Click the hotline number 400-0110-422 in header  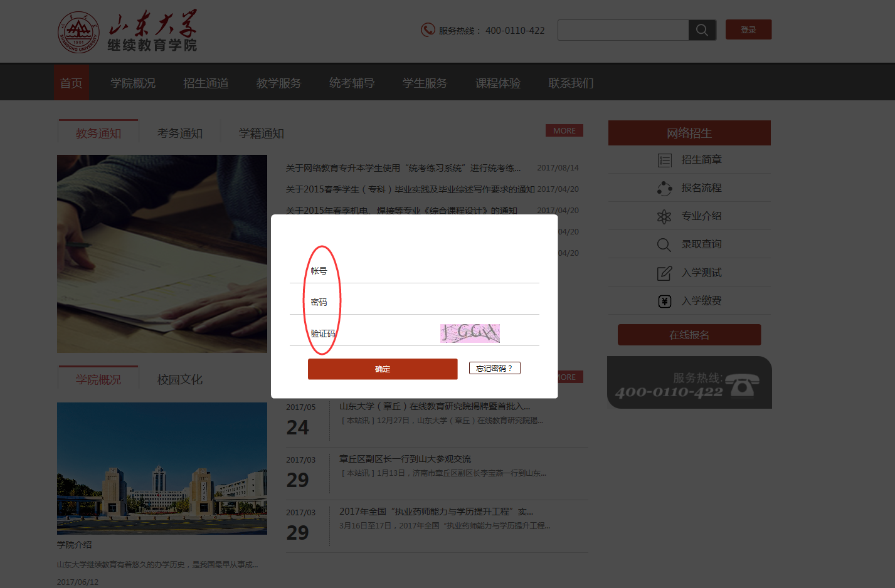[x=515, y=30]
